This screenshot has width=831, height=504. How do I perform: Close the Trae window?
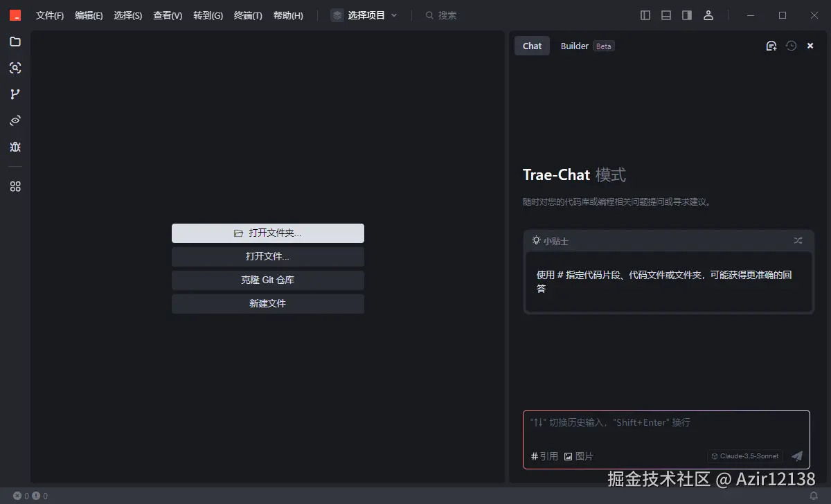814,15
